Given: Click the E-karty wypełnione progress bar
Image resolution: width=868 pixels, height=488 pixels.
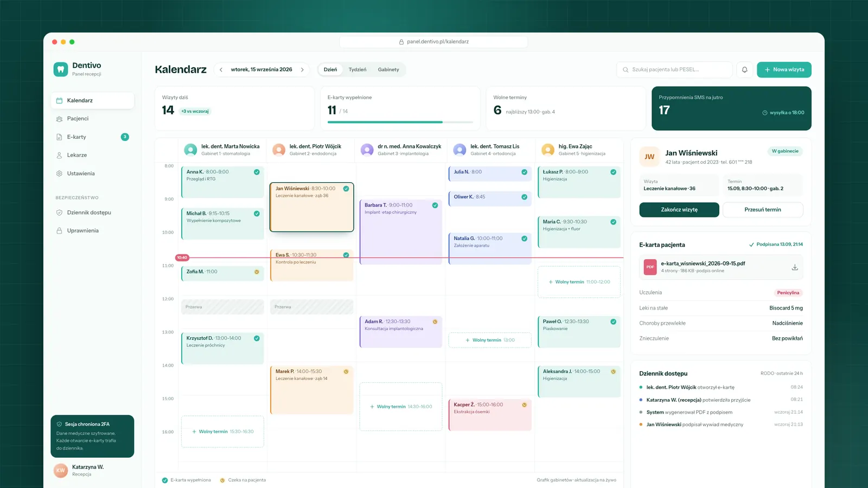Looking at the screenshot, I should 400,122.
